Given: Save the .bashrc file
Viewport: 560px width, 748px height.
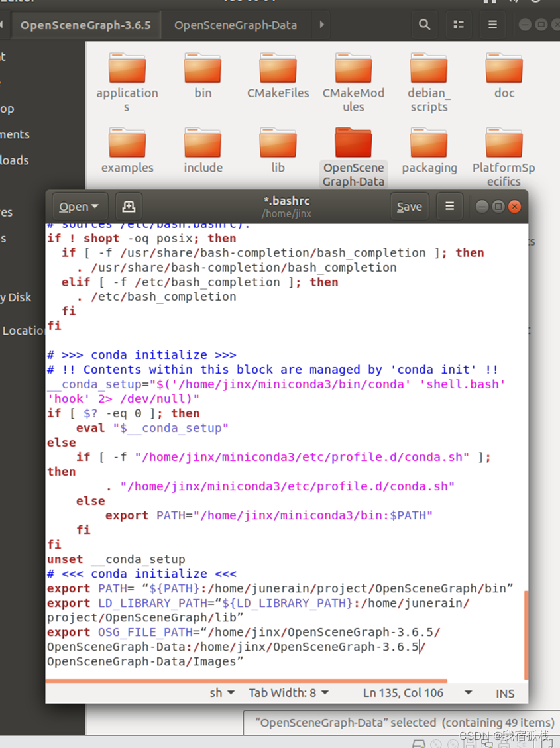Looking at the screenshot, I should pos(410,206).
